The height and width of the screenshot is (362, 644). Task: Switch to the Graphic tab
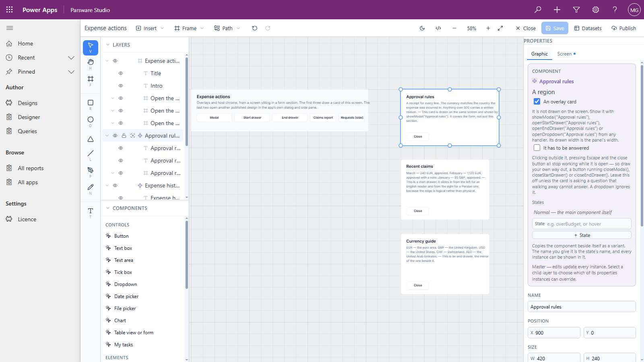click(x=539, y=53)
